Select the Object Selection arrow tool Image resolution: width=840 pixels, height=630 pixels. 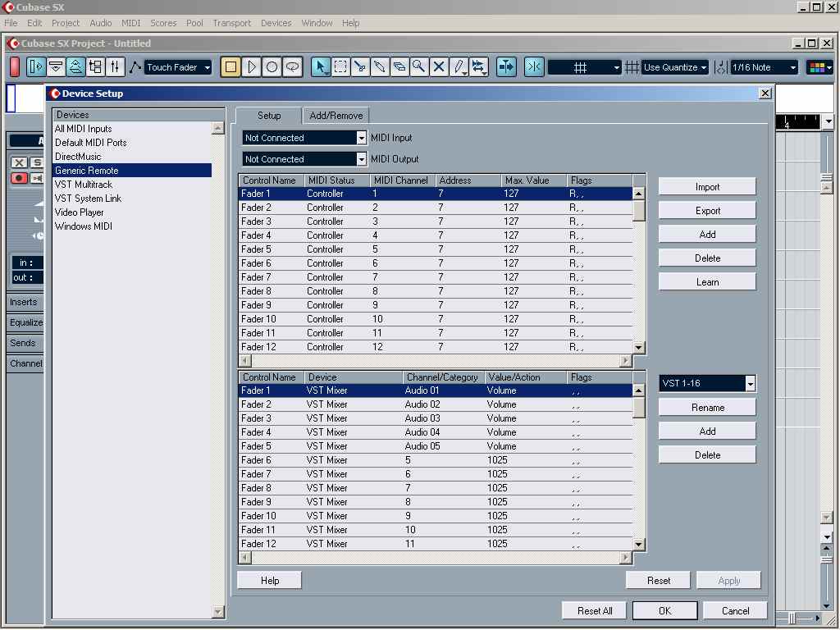tap(321, 67)
